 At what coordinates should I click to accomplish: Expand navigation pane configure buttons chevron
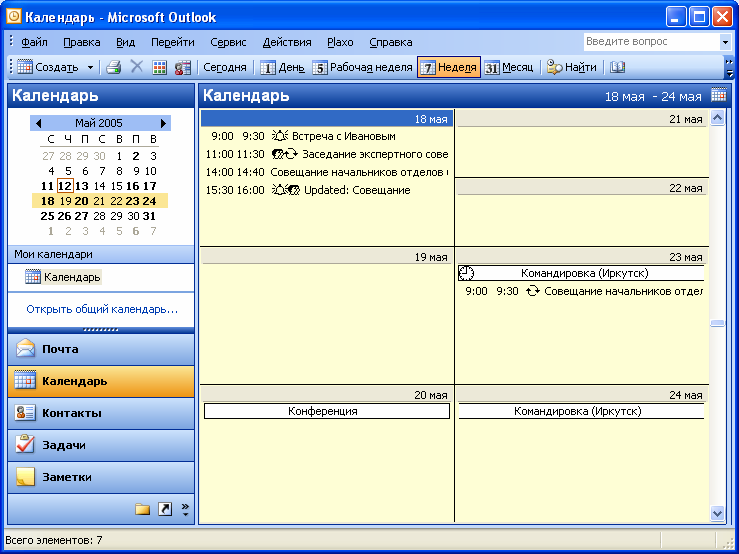pyautogui.click(x=185, y=509)
